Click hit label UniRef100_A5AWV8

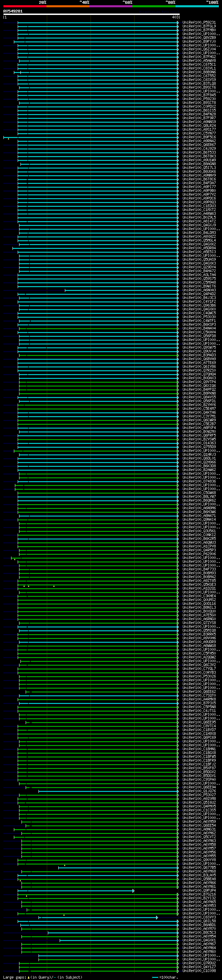[199, 61]
